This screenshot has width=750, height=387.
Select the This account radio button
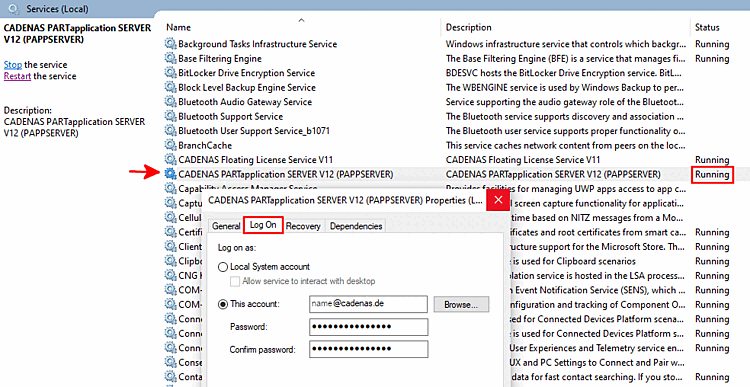(x=222, y=304)
